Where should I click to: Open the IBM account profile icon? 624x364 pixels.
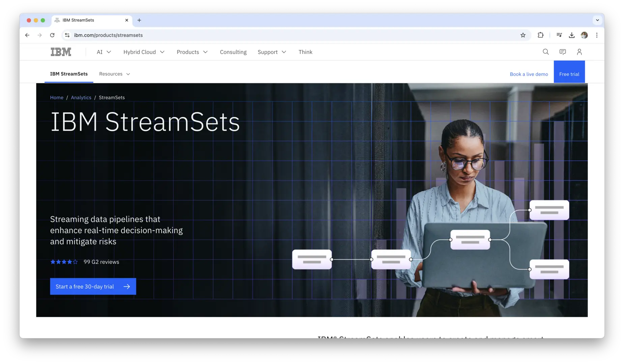tap(579, 52)
